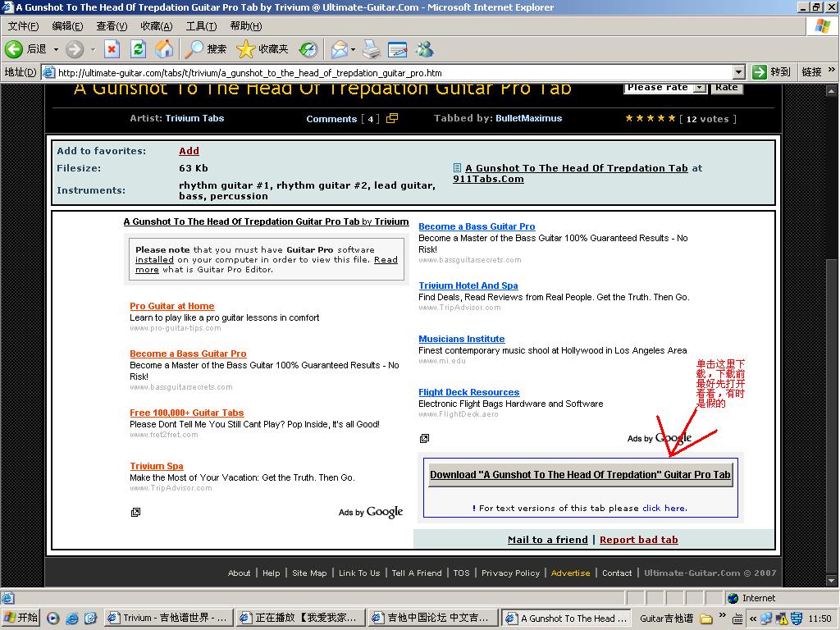Screen dimensions: 840x630
Task: Print the page with the printer icon
Action: [372, 49]
